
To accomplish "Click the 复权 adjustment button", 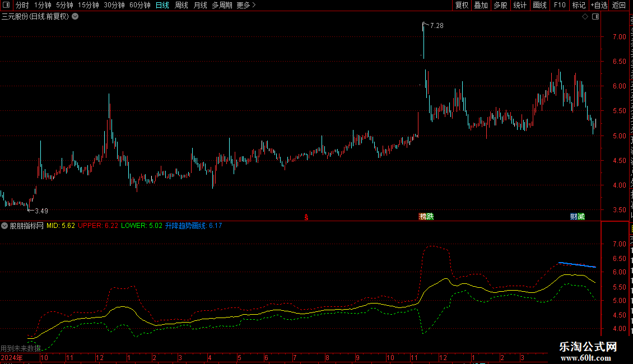I will [462, 5].
